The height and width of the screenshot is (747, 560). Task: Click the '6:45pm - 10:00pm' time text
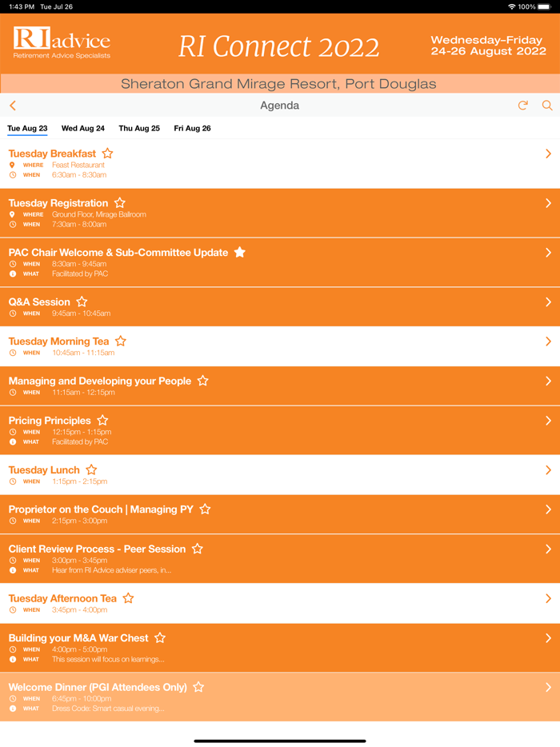pos(82,698)
